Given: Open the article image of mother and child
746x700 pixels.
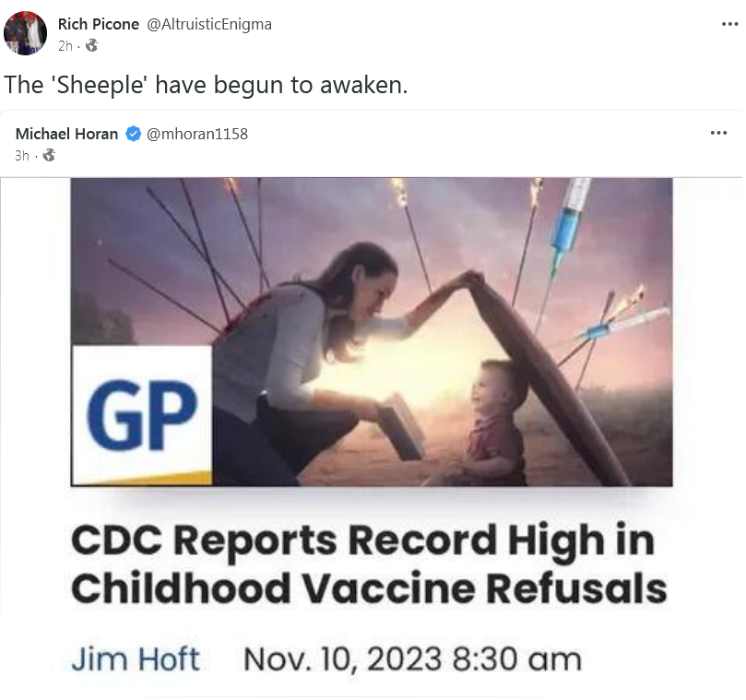Looking at the screenshot, I should (x=372, y=332).
